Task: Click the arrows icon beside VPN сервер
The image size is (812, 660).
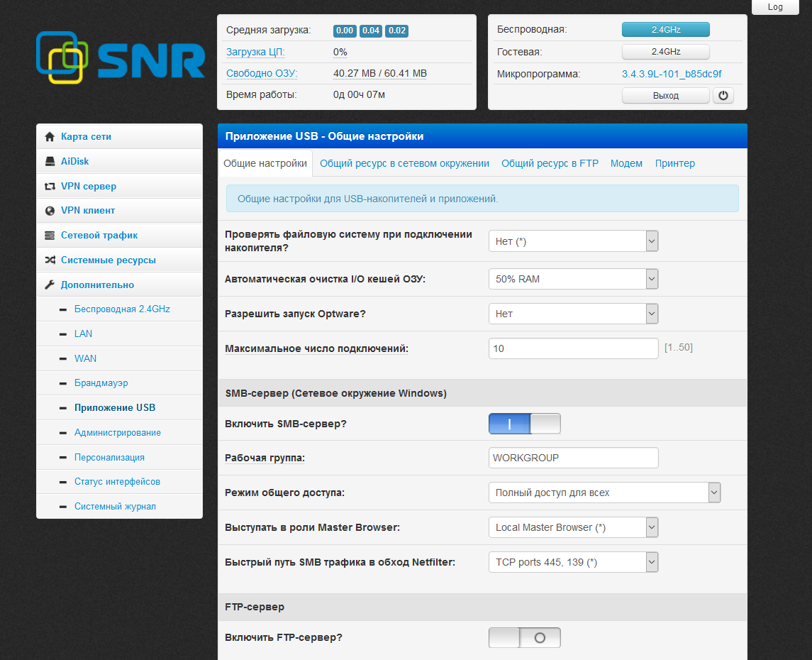Action: 50,187
